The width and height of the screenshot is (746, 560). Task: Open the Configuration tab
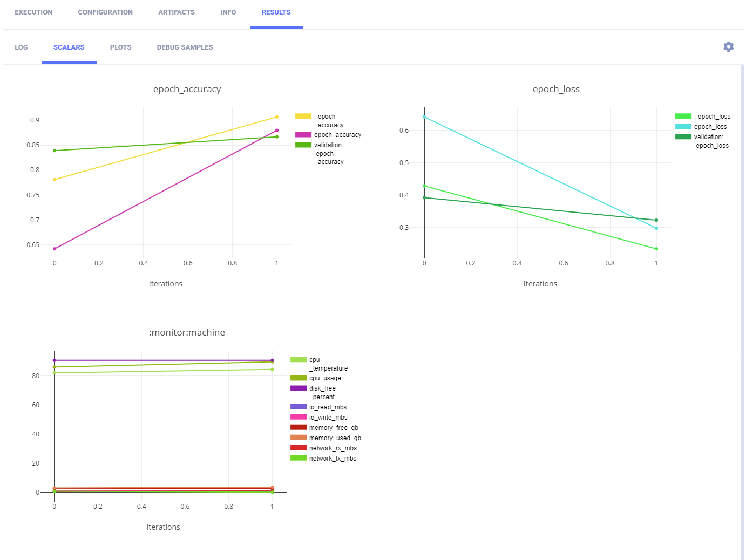pyautogui.click(x=105, y=12)
